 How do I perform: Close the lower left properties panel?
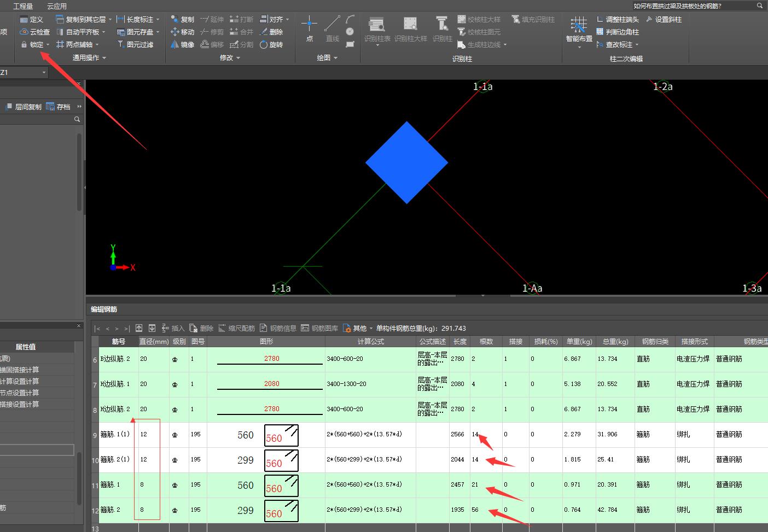pyautogui.click(x=79, y=325)
